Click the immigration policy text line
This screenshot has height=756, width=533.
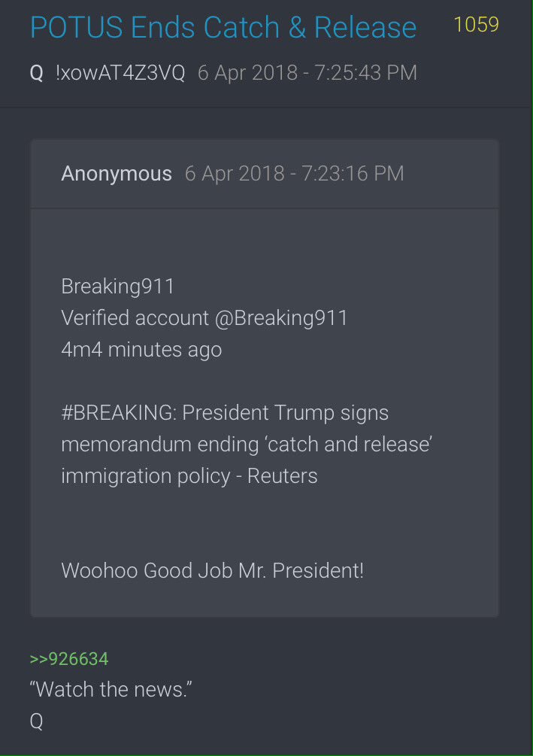point(189,476)
